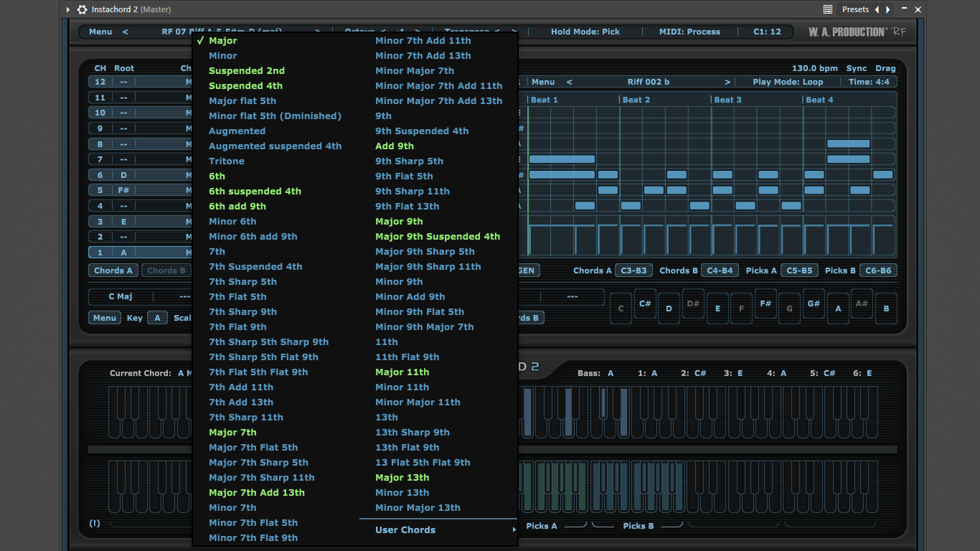Change Time: 4:4 signature
The height and width of the screenshot is (551, 980).
[x=869, y=82]
